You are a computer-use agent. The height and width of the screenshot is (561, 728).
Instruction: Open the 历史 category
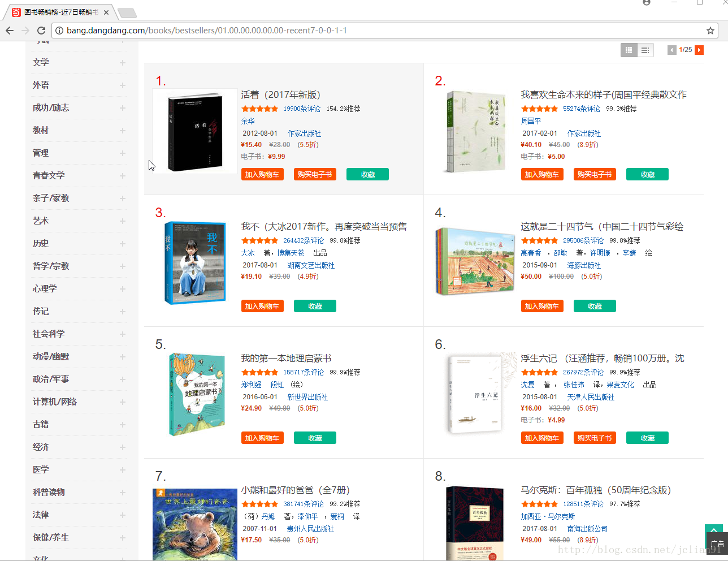pos(41,243)
